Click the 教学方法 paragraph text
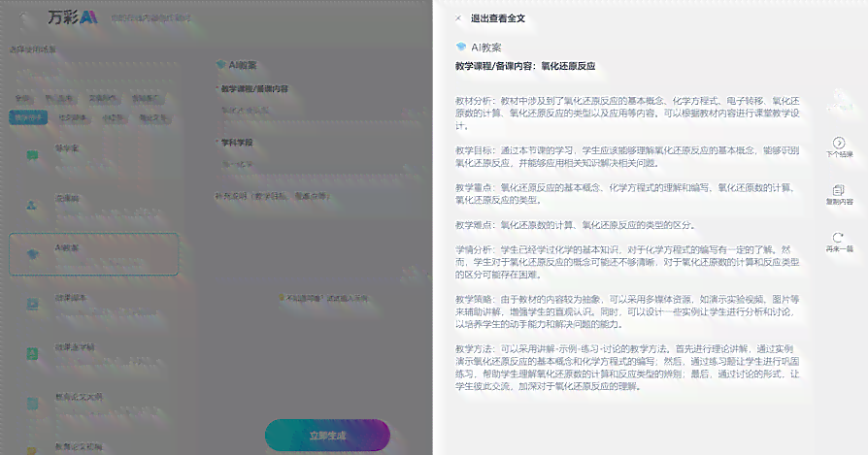Image resolution: width=868 pixels, height=455 pixels. point(627,368)
